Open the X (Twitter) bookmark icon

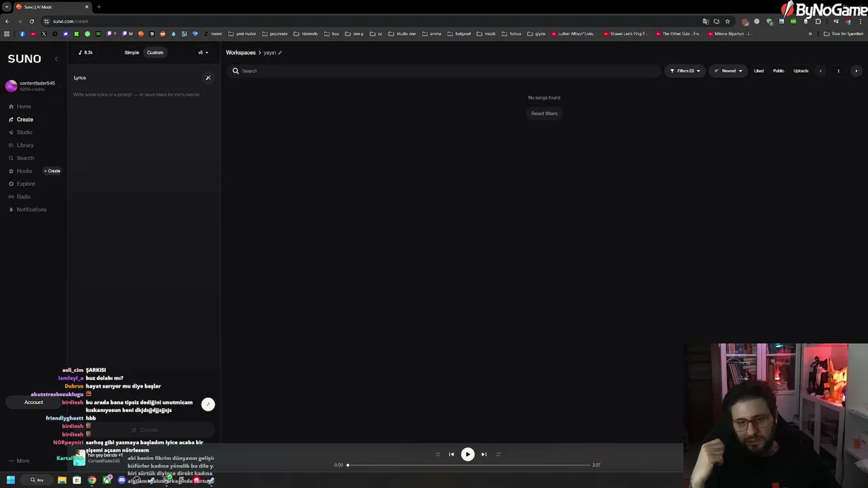click(x=44, y=34)
